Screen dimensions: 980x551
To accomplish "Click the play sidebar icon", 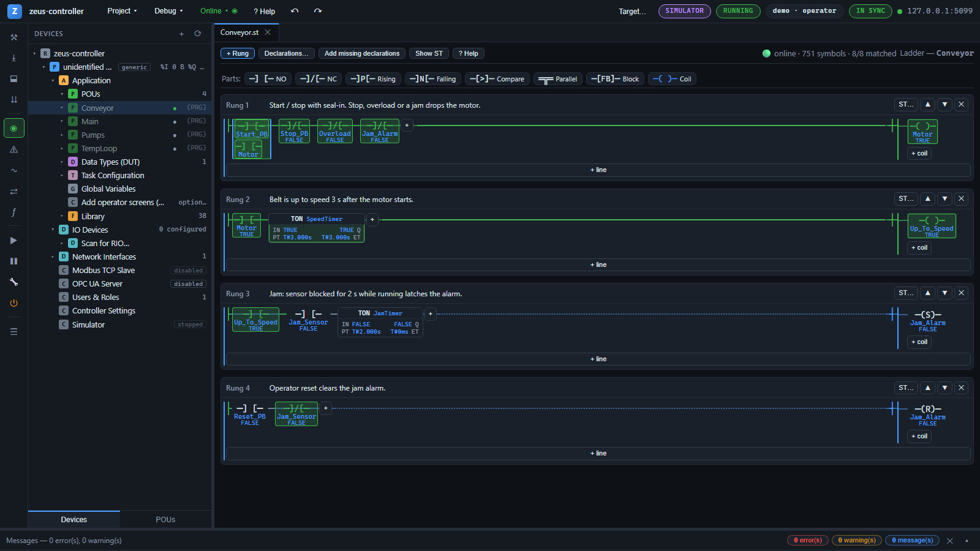I will pyautogui.click(x=13, y=241).
